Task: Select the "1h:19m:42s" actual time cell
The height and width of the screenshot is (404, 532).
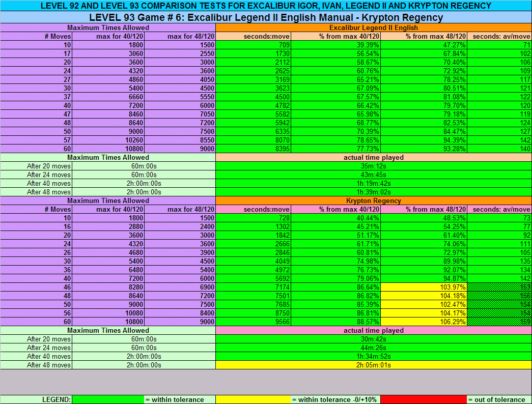Action: pos(374,184)
